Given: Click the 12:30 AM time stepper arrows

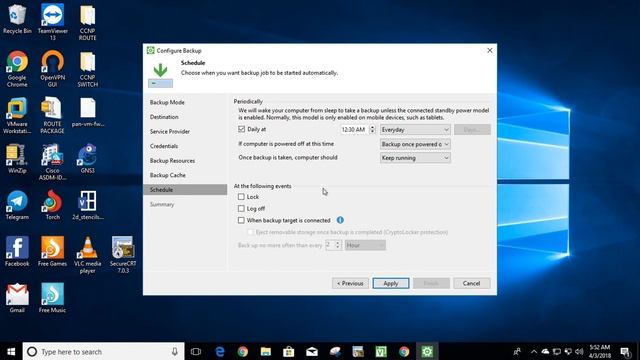Looking at the screenshot, I should tap(372, 129).
